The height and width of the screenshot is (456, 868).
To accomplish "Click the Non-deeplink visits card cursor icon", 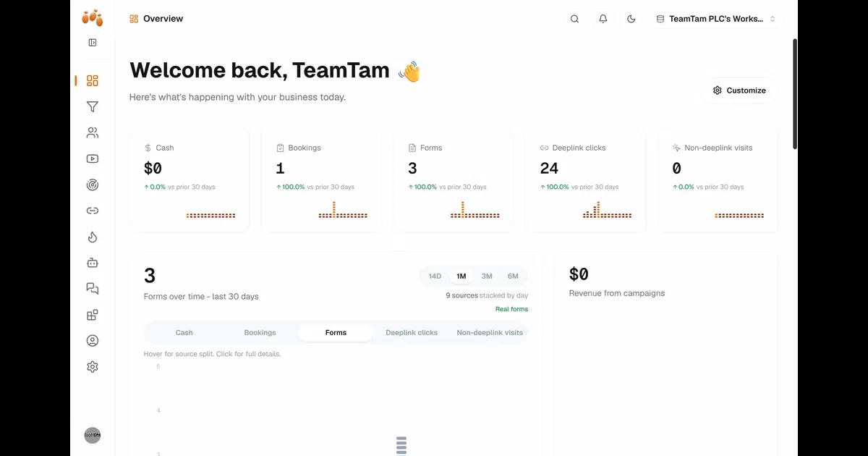I will coord(676,148).
